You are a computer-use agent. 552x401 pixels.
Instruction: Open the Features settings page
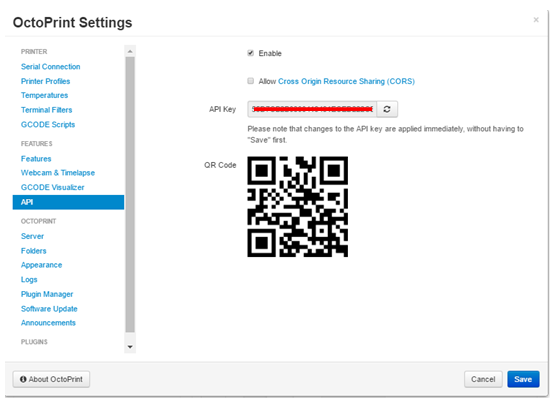(36, 159)
